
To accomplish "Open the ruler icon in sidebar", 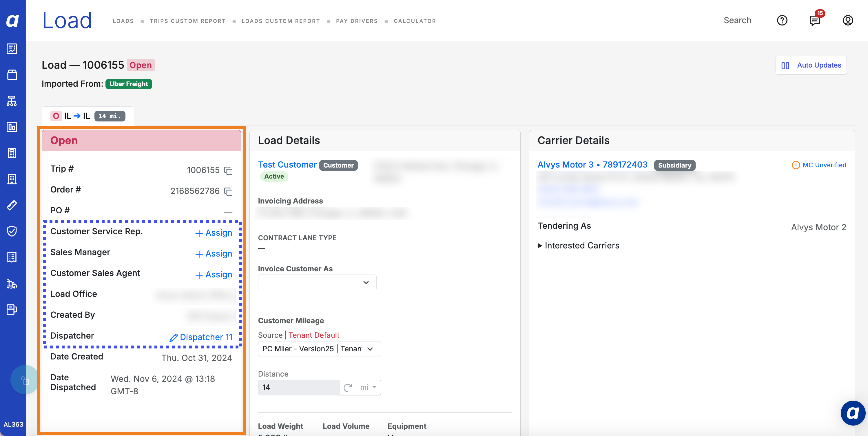I will 12,205.
